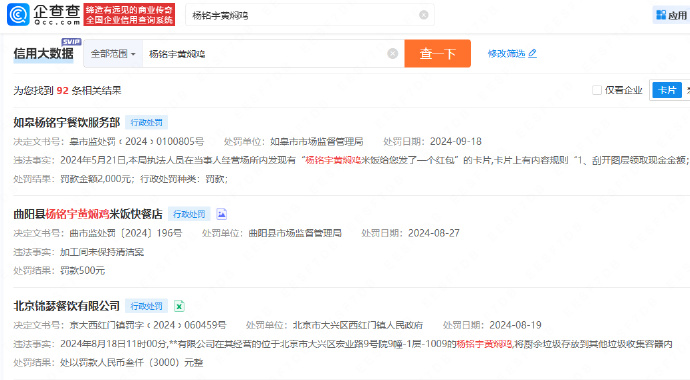
Task: Click 行政处罚 tag on 曲阳县 entry
Action: coord(189,214)
